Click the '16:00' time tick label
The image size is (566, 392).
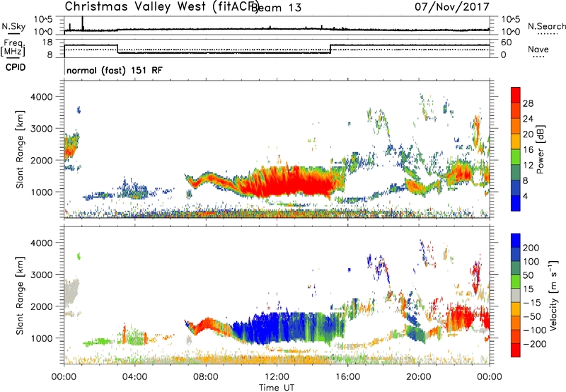click(347, 377)
